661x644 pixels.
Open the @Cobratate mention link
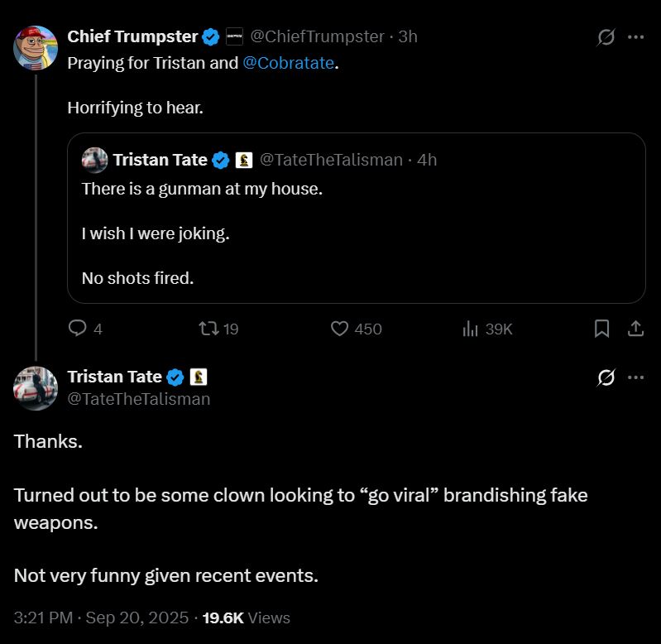[289, 63]
